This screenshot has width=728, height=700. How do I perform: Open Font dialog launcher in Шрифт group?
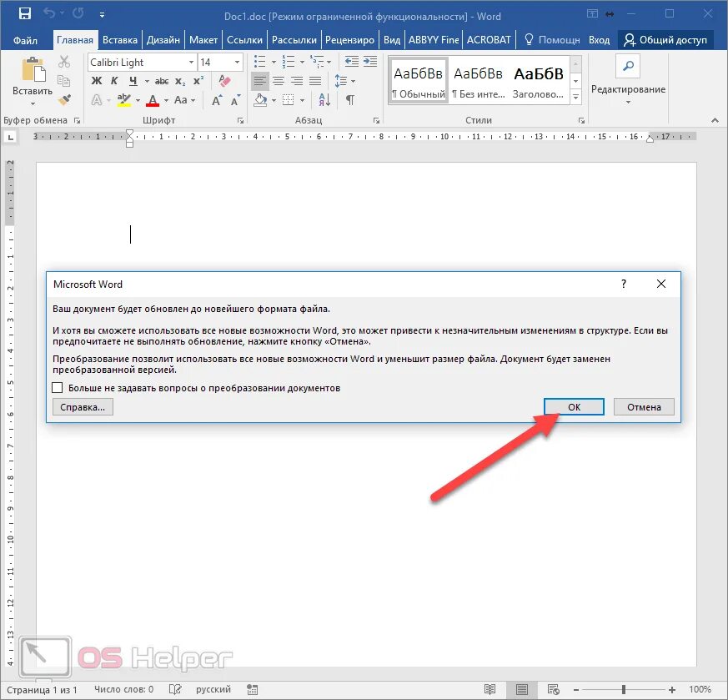pos(240,121)
